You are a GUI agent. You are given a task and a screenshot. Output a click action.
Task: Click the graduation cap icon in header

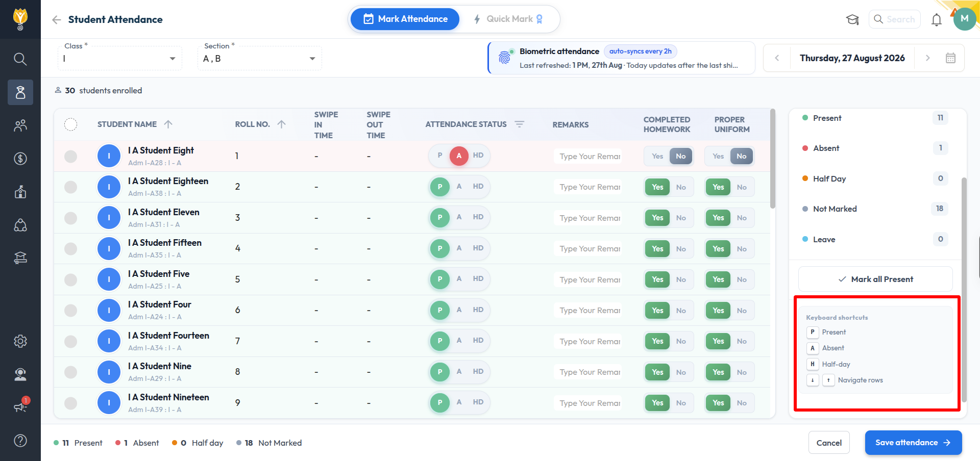coord(852,19)
